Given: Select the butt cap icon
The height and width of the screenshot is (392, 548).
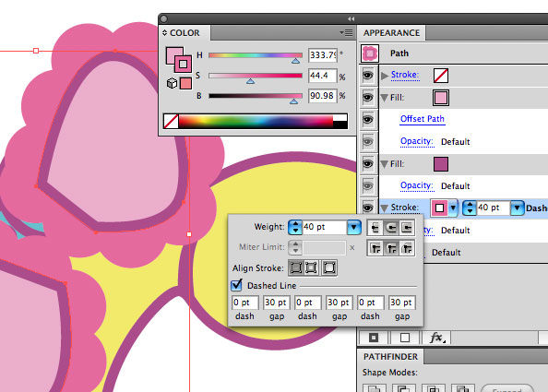Looking at the screenshot, I should coord(375,228).
